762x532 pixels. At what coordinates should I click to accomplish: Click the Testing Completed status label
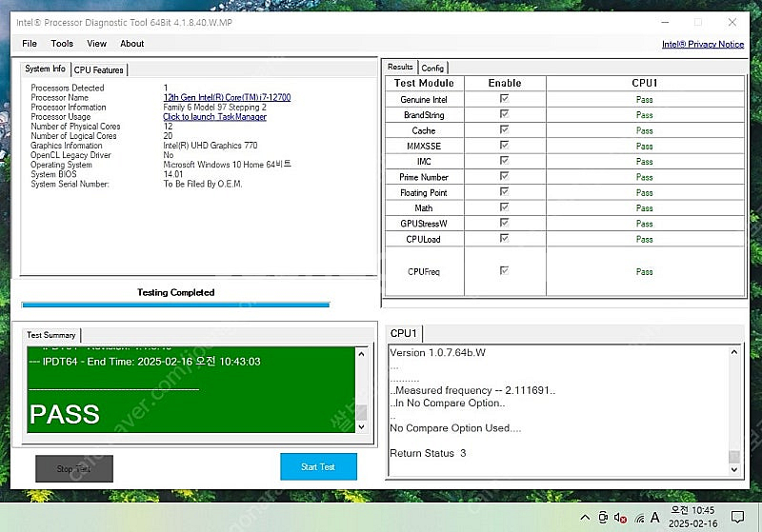coord(175,292)
